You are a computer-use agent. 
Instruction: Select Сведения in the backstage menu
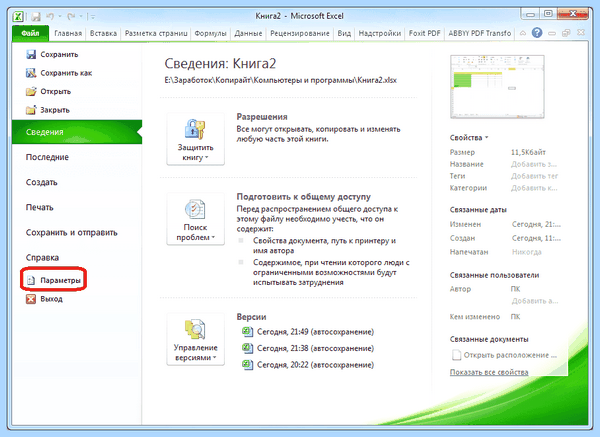77,132
